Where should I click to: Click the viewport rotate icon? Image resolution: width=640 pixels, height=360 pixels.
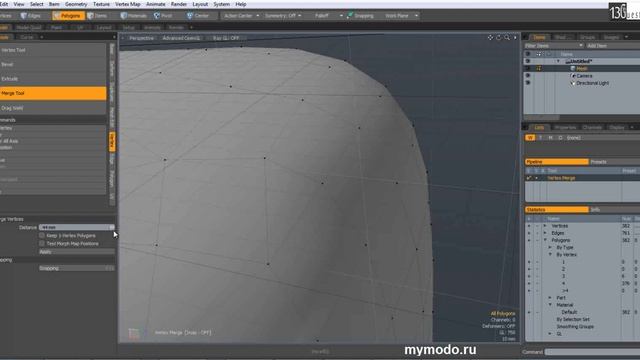click(498, 38)
